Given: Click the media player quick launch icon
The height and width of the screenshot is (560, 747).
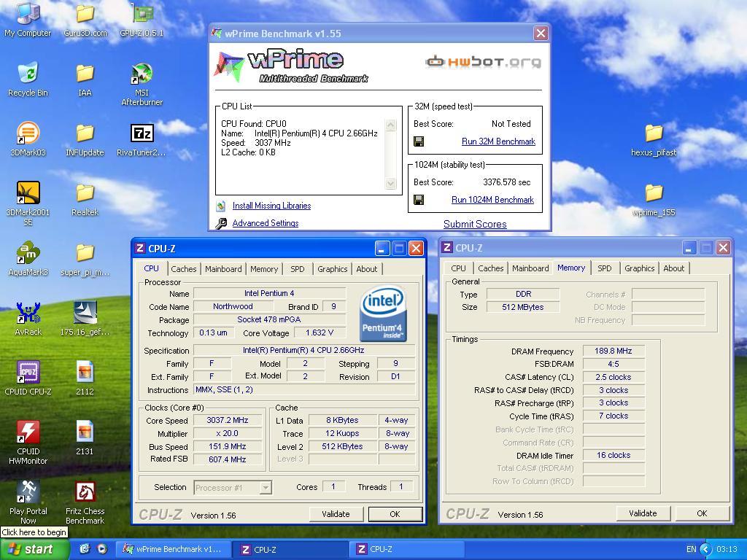Looking at the screenshot, I should point(102,549).
